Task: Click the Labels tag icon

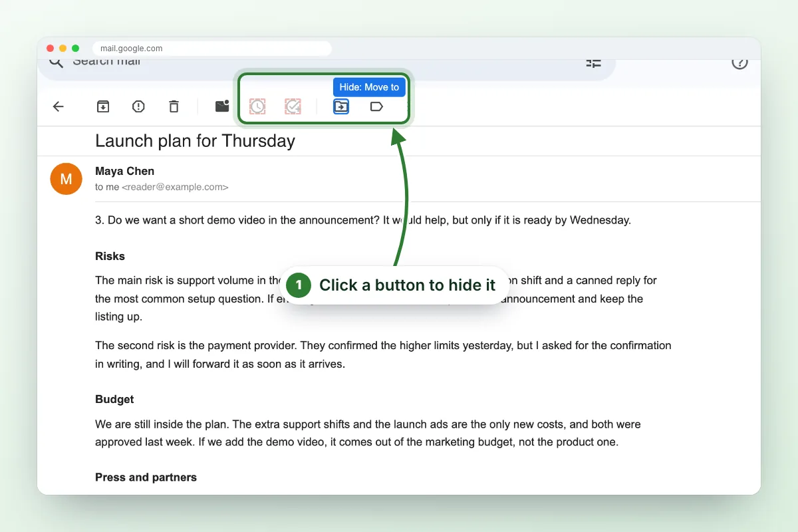Action: 376,106
